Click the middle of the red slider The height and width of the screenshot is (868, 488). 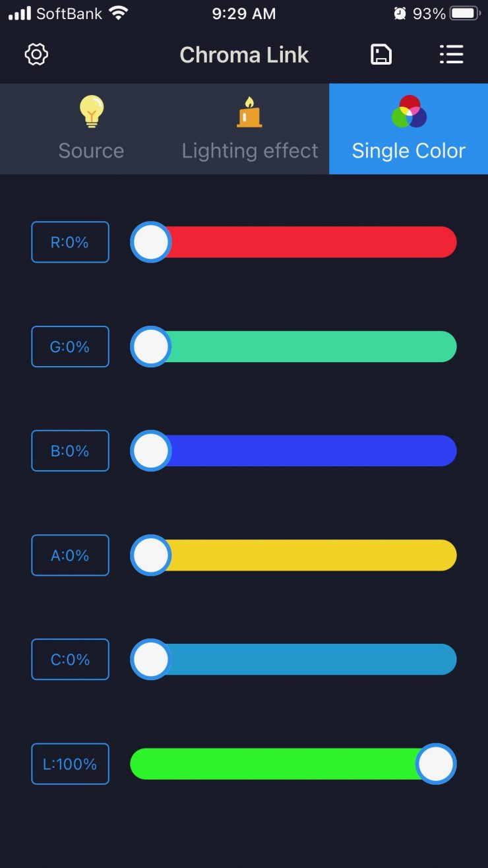coord(293,242)
